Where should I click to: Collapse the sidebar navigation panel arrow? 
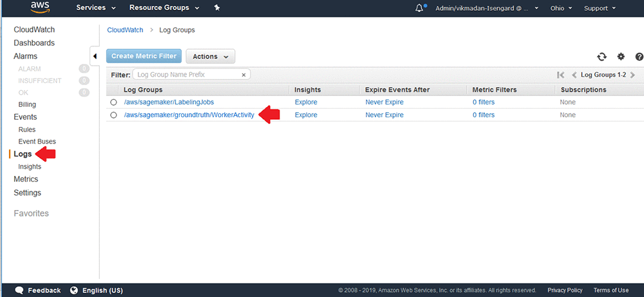(95, 56)
